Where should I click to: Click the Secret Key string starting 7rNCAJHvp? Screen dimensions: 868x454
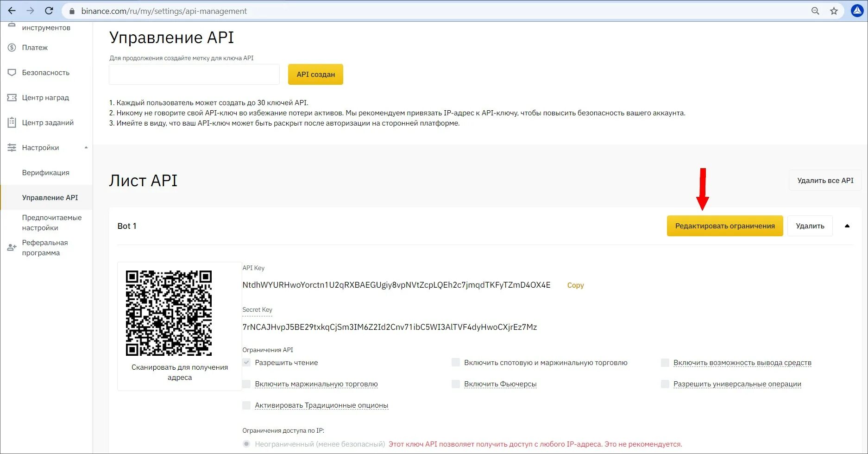pyautogui.click(x=390, y=327)
